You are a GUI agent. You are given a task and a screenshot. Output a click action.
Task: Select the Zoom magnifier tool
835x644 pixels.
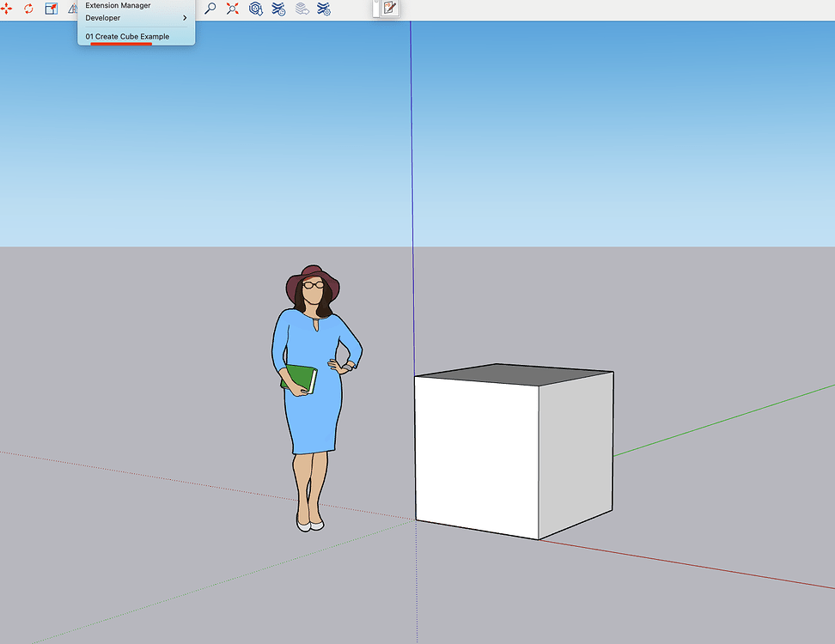point(210,9)
